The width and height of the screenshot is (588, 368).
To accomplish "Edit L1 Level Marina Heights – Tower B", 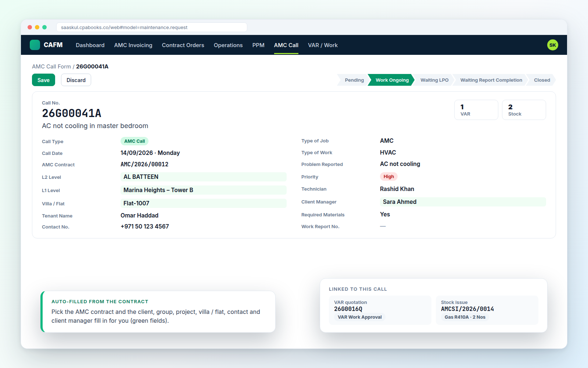I will point(204,190).
